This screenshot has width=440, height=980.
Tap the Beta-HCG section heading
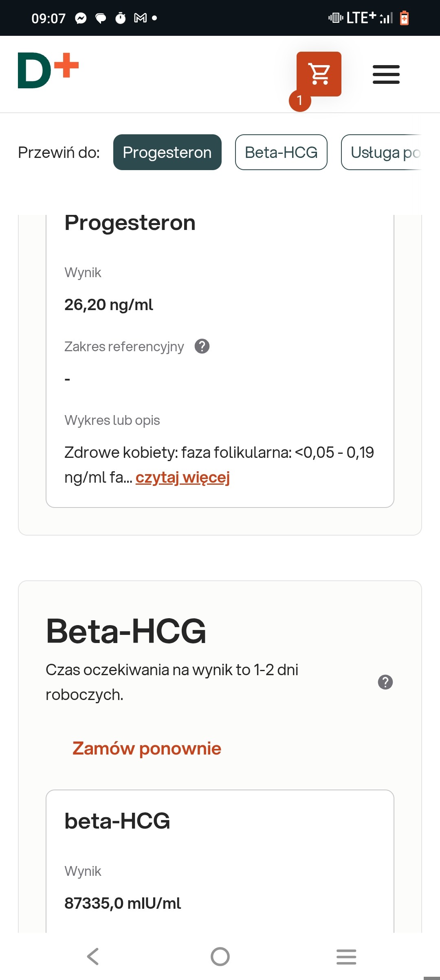click(x=126, y=631)
